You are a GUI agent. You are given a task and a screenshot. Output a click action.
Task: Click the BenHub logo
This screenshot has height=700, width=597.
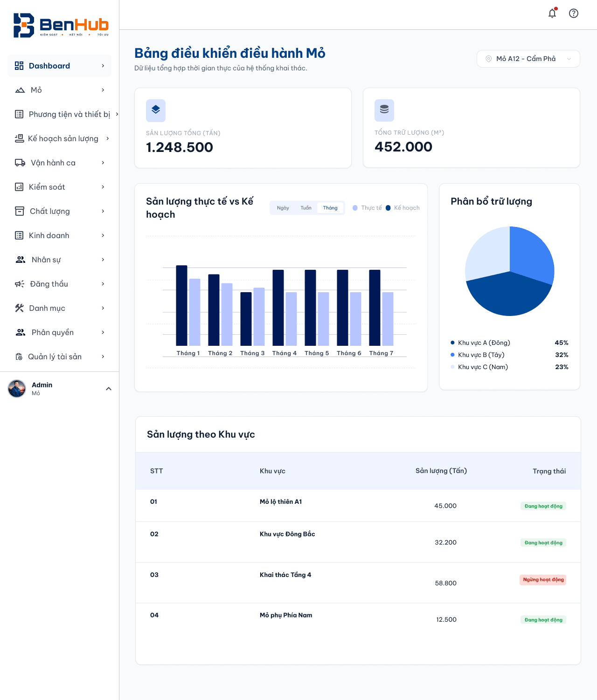[x=61, y=25]
